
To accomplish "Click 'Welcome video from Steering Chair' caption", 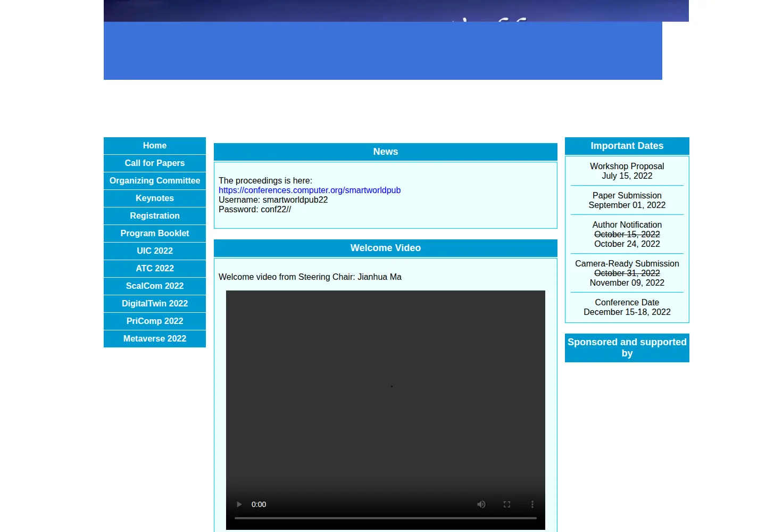I will 310,277.
